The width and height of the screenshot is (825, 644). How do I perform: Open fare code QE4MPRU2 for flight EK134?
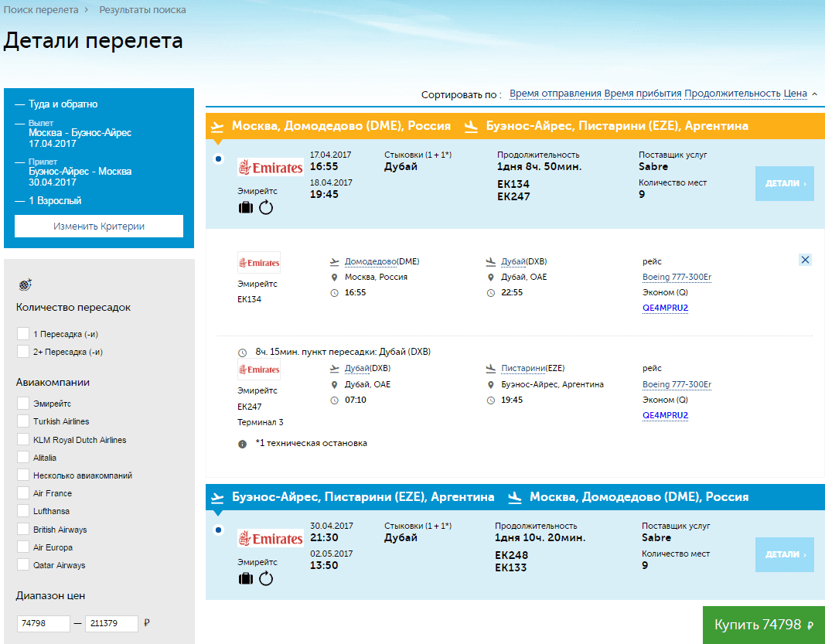(x=665, y=308)
